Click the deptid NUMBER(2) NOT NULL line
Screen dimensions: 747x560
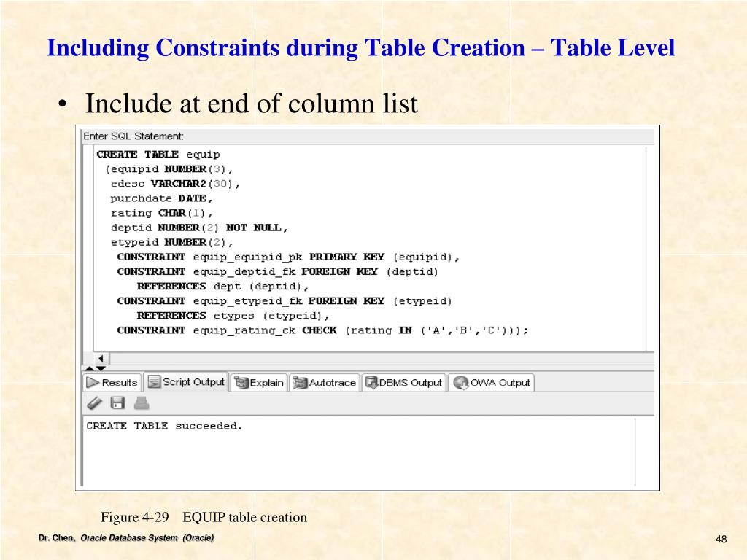pyautogui.click(x=199, y=227)
